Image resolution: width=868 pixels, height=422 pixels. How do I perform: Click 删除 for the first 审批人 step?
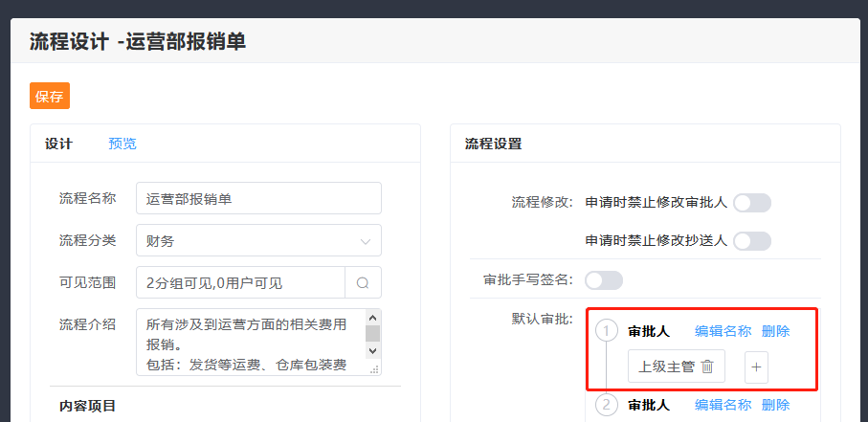coord(776,331)
